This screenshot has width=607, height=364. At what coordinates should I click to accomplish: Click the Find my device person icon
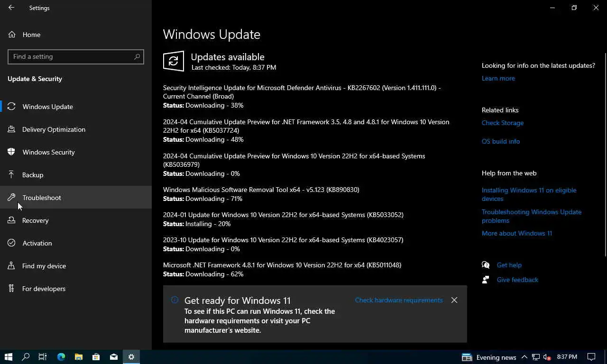click(x=11, y=266)
